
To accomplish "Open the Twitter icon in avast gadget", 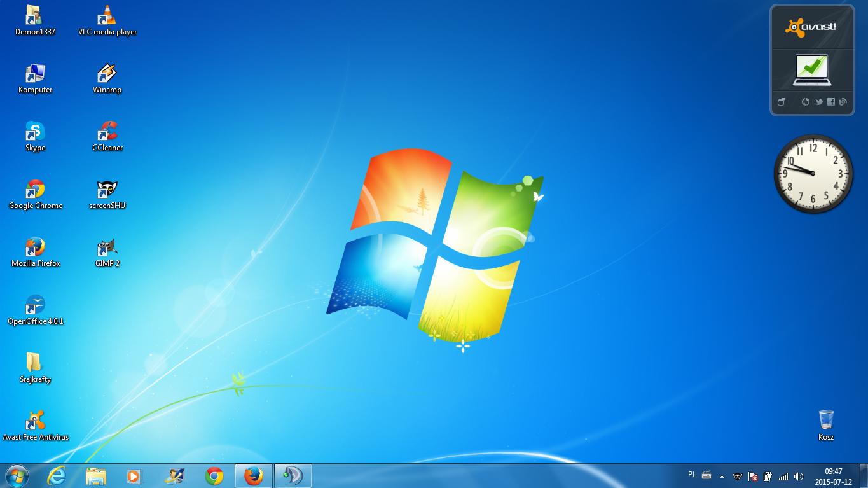I will click(x=818, y=102).
